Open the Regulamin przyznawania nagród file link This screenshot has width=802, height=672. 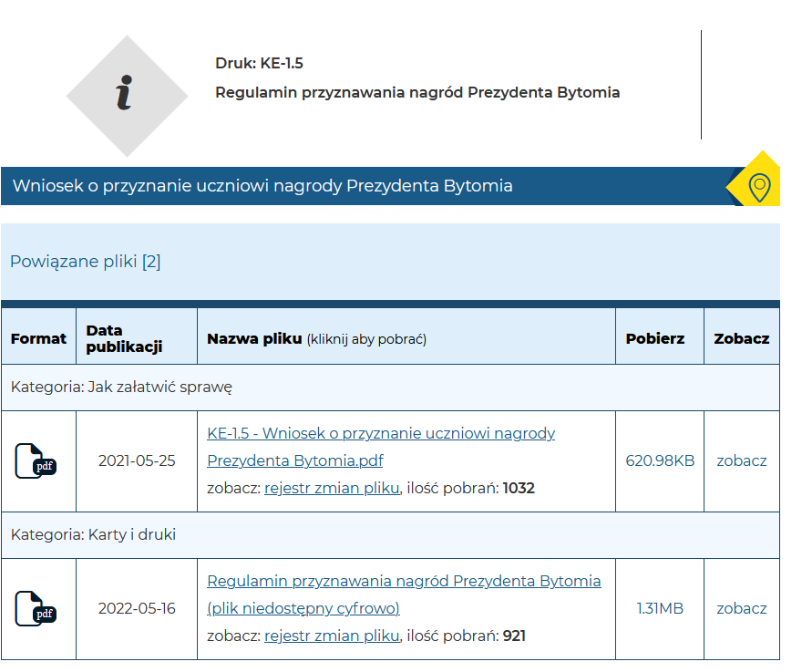point(404,594)
